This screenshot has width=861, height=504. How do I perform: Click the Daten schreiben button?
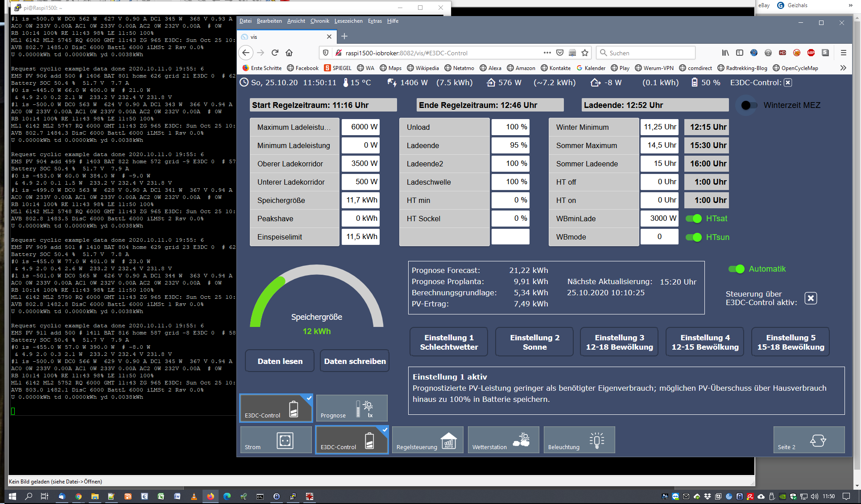[x=355, y=360]
